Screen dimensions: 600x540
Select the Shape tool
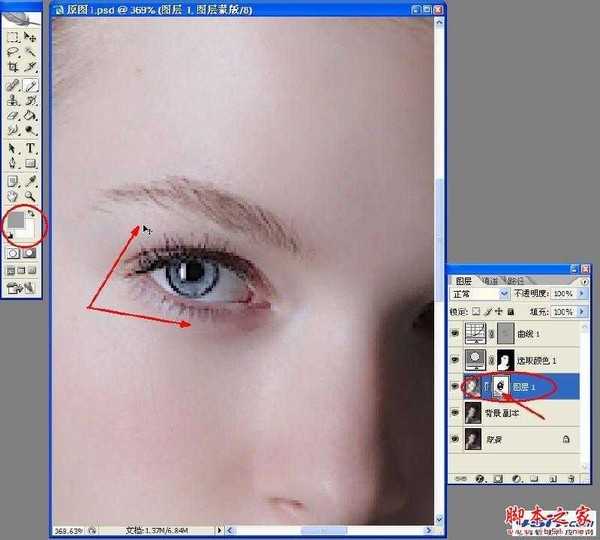[30, 163]
